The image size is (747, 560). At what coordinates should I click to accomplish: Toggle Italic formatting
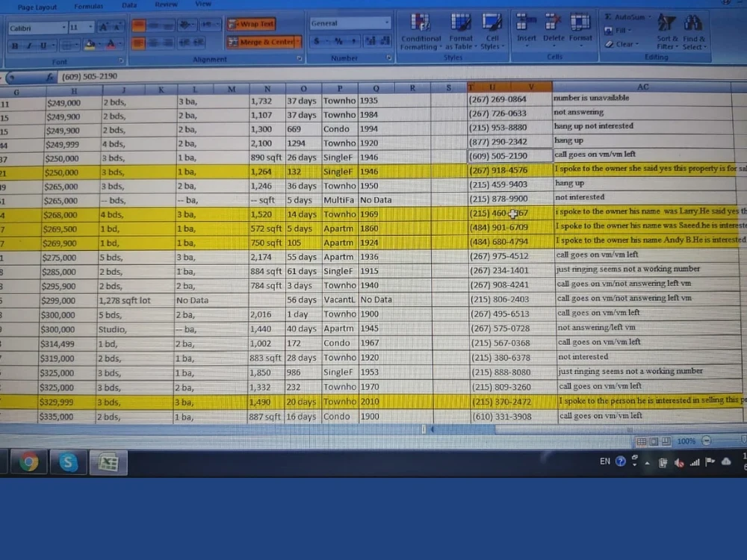(29, 46)
